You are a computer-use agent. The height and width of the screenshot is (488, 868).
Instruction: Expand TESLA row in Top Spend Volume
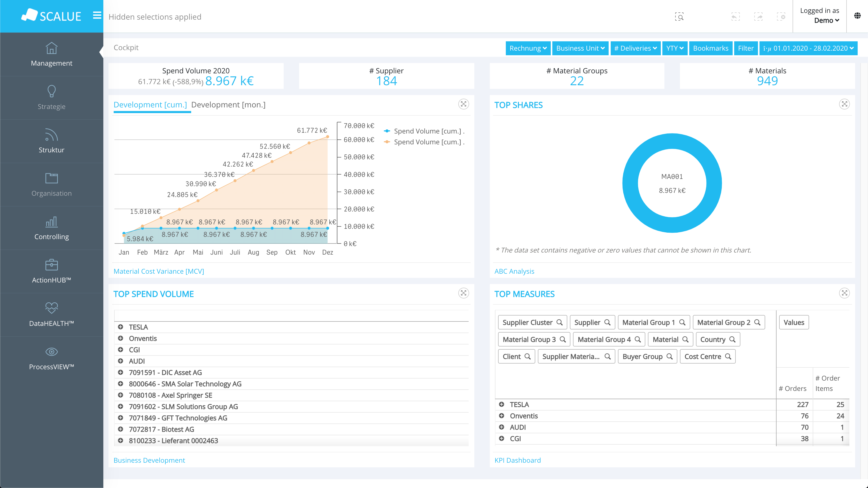(x=121, y=327)
